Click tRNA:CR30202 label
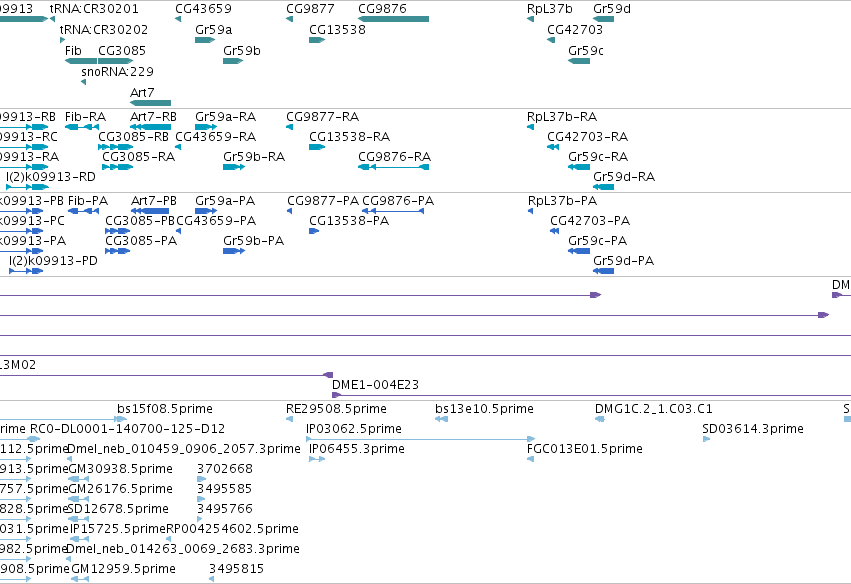The width and height of the screenshot is (851, 584). click(104, 29)
